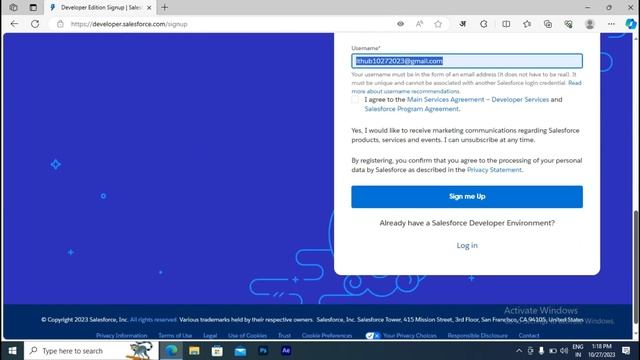640x360 pixels.
Task: Open the tracking prevention eye icon
Action: click(400, 24)
